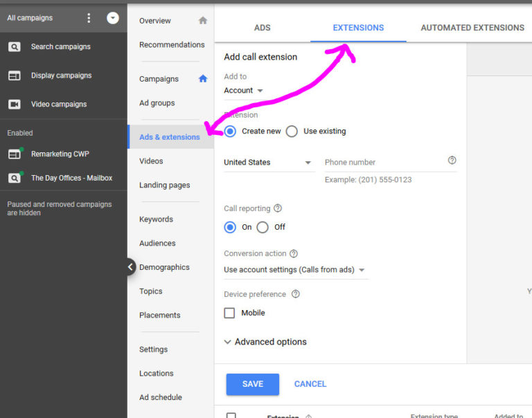The height and width of the screenshot is (418, 532).
Task: Click the Video campaigns camera icon
Action: [x=15, y=104]
